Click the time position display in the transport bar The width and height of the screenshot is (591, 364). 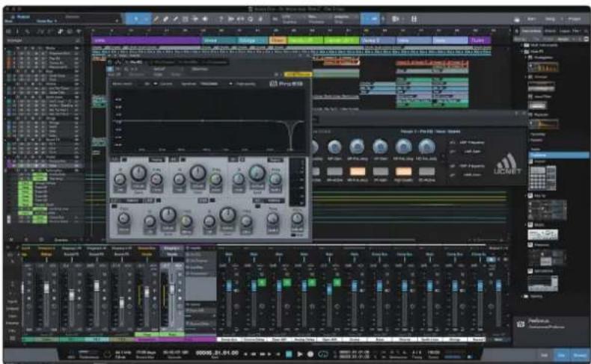point(217,353)
